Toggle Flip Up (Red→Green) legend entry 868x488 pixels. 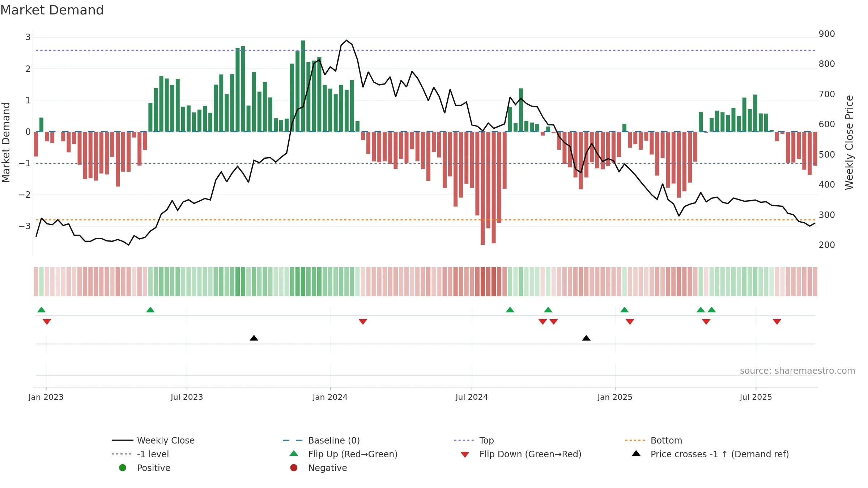pos(344,454)
